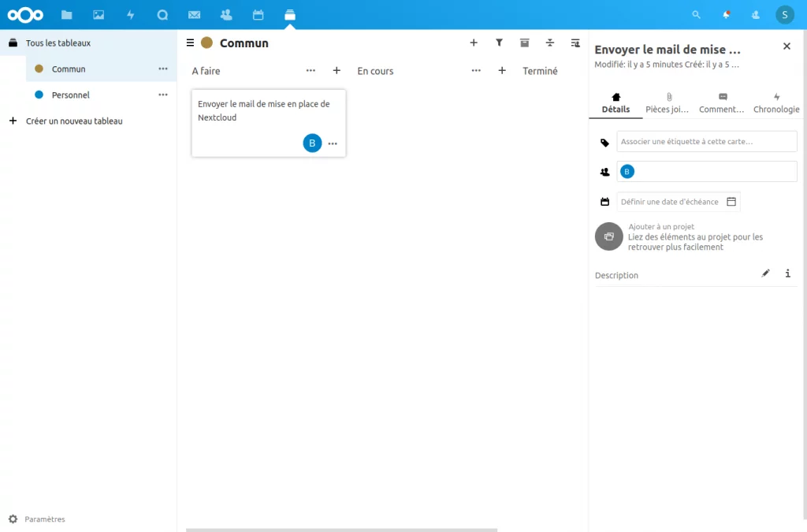Click the Terminé list title
Screen dimensions: 807x532
(540, 71)
